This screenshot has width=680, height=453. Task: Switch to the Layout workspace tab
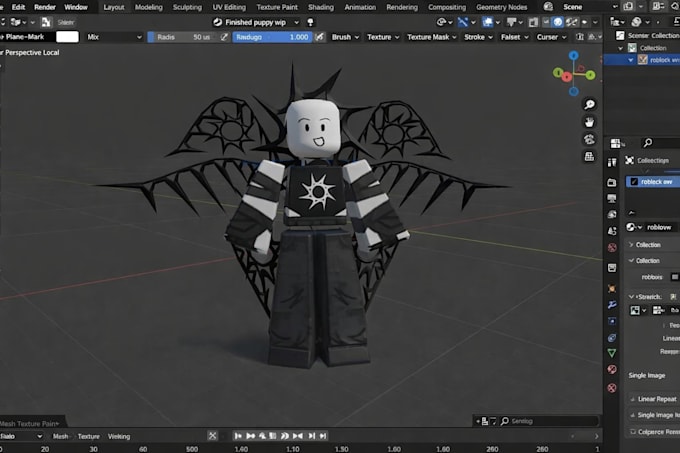point(114,7)
